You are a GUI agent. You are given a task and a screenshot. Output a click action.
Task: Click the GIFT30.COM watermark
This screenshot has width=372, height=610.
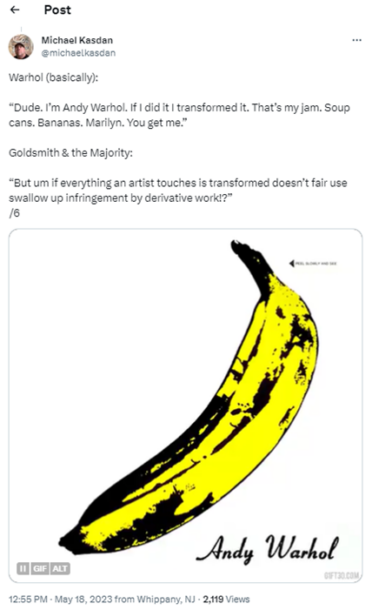click(x=341, y=575)
